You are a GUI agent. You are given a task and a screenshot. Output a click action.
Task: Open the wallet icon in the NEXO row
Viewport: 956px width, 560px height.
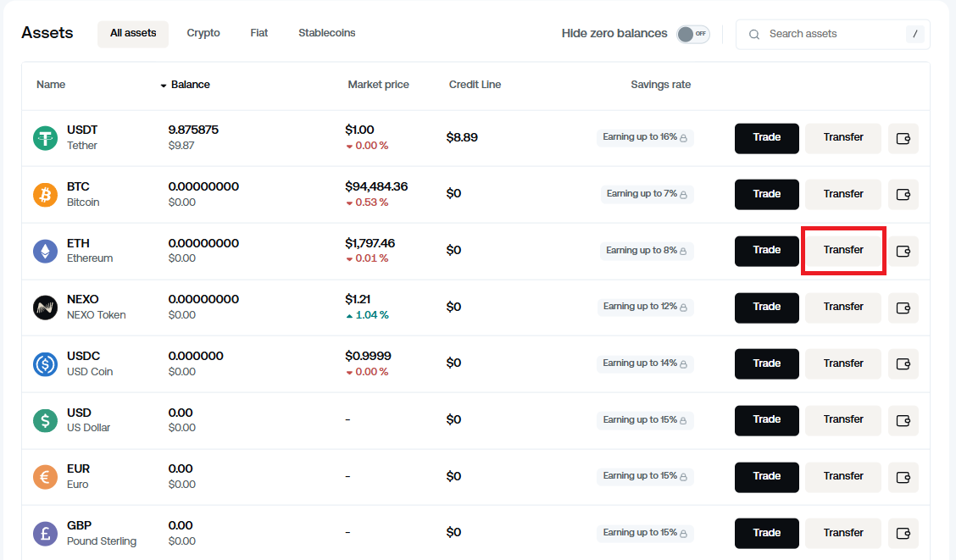click(x=903, y=308)
